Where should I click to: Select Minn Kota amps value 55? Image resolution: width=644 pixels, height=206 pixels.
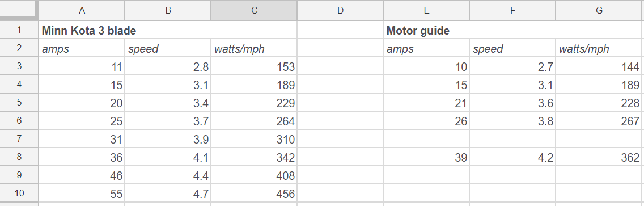(82, 194)
